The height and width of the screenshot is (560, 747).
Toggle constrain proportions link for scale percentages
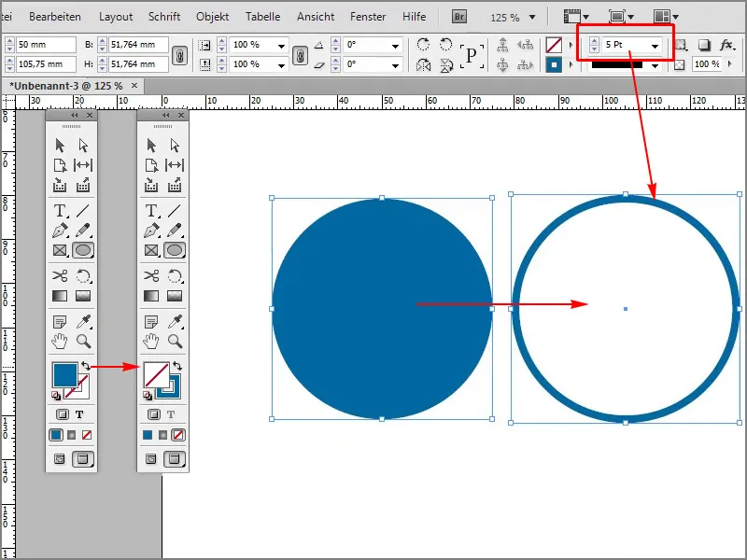click(x=300, y=55)
